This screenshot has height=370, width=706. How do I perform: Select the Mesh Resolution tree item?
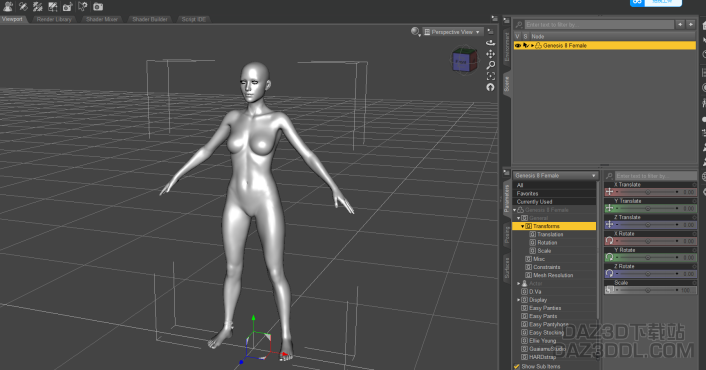point(553,275)
